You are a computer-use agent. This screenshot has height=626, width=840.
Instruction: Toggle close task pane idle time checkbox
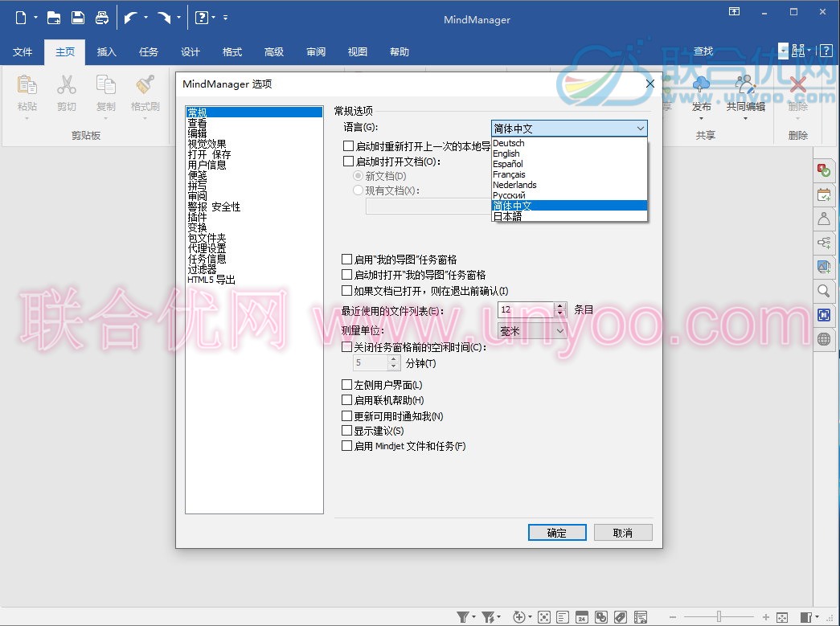coord(346,347)
